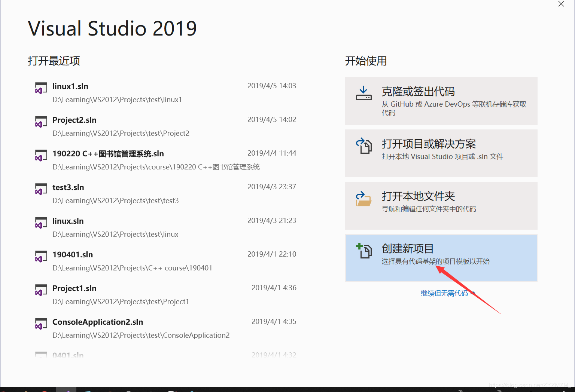
Task: Click the open project or solution icon
Action: coord(363,146)
